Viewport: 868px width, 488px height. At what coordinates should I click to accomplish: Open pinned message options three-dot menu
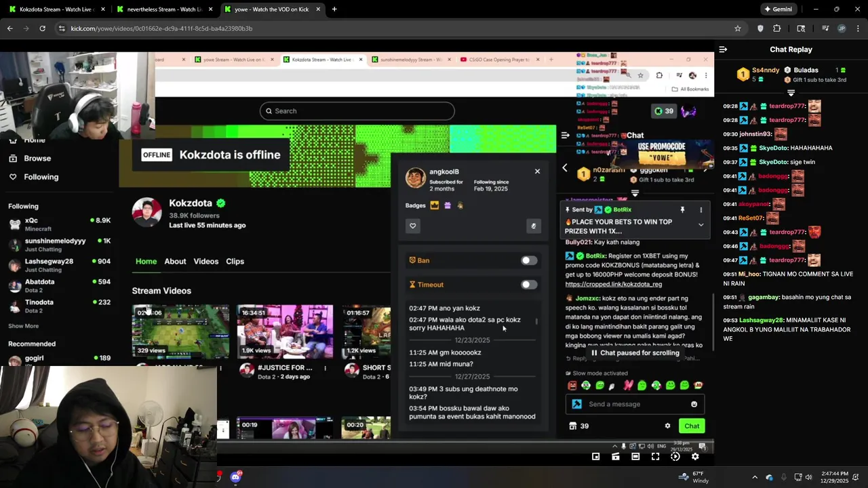pyautogui.click(x=701, y=210)
